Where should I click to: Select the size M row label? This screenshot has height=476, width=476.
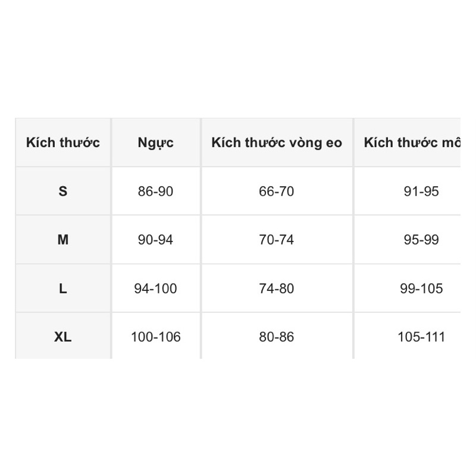click(63, 240)
